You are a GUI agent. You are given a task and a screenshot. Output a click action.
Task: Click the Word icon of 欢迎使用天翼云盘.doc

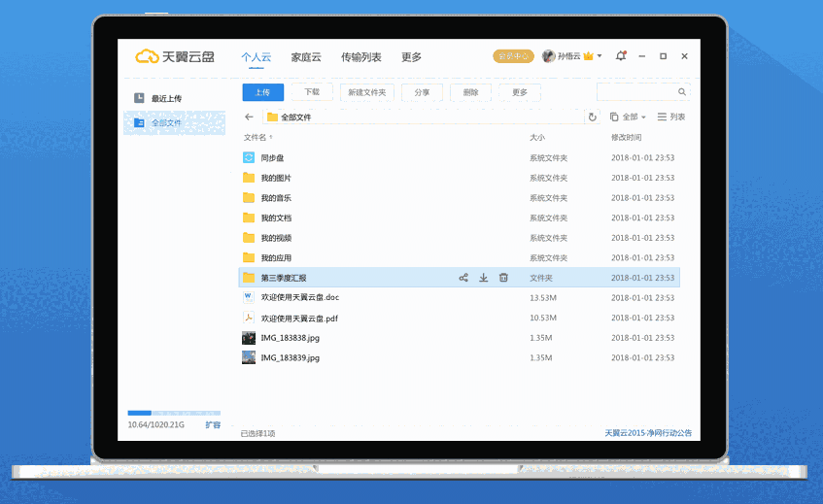pos(249,297)
